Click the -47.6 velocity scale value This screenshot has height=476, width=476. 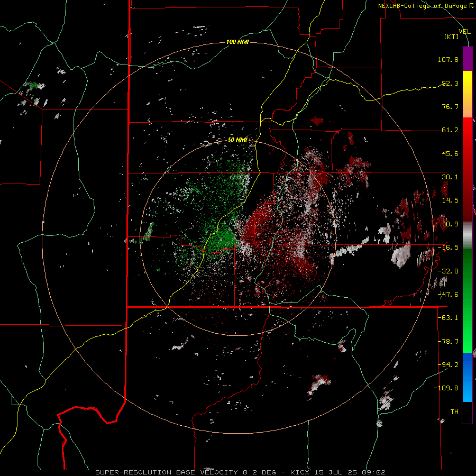click(x=448, y=295)
